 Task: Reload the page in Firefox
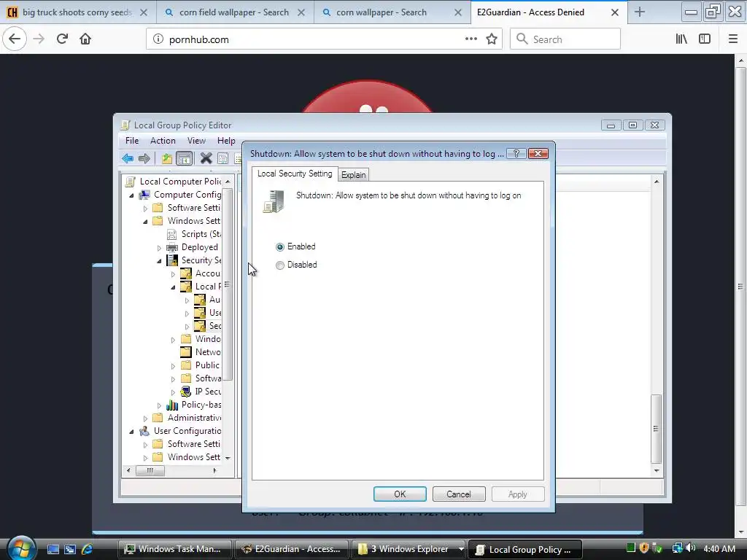tap(62, 39)
